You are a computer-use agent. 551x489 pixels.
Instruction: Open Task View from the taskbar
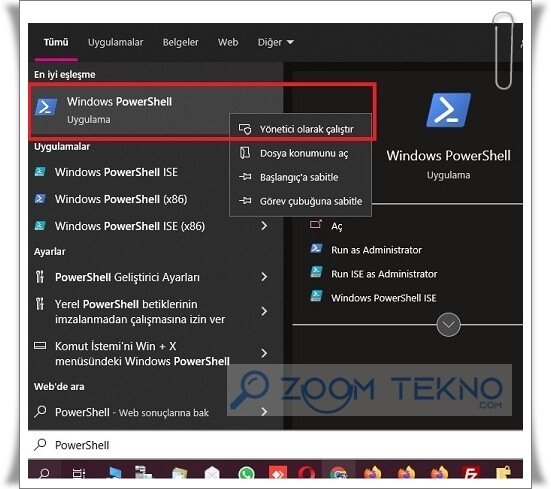79,473
